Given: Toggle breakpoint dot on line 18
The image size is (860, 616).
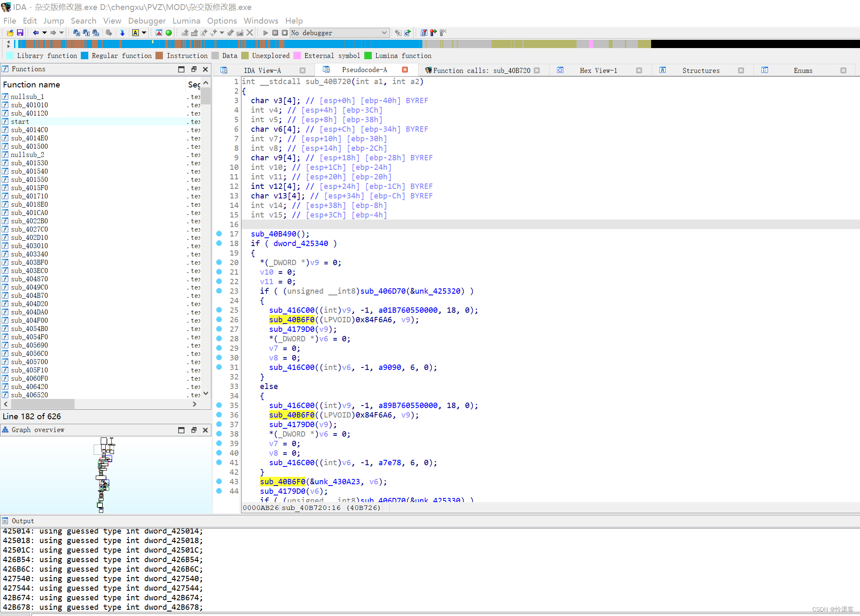Looking at the screenshot, I should pos(219,243).
